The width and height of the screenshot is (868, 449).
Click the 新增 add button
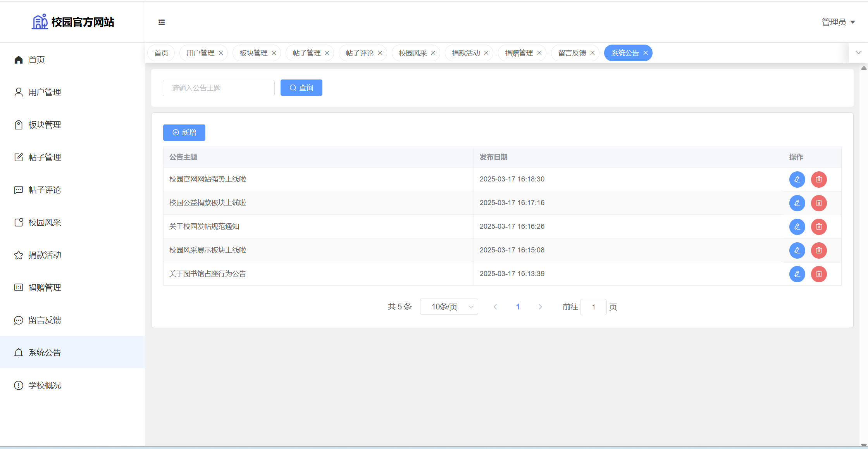(x=184, y=133)
